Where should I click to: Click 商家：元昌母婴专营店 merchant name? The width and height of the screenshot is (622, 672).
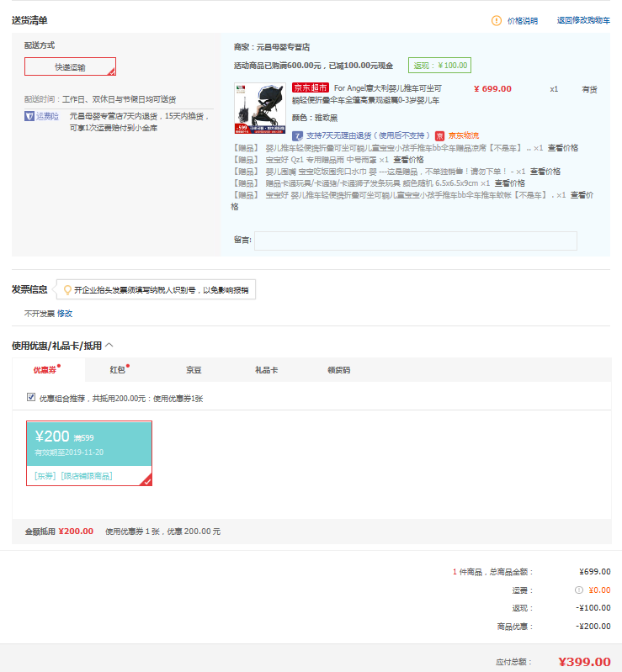pos(272,47)
